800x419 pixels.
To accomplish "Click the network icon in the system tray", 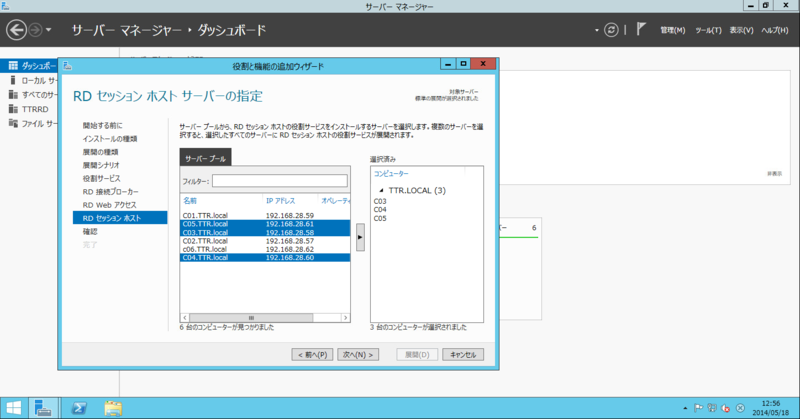I will 712,408.
